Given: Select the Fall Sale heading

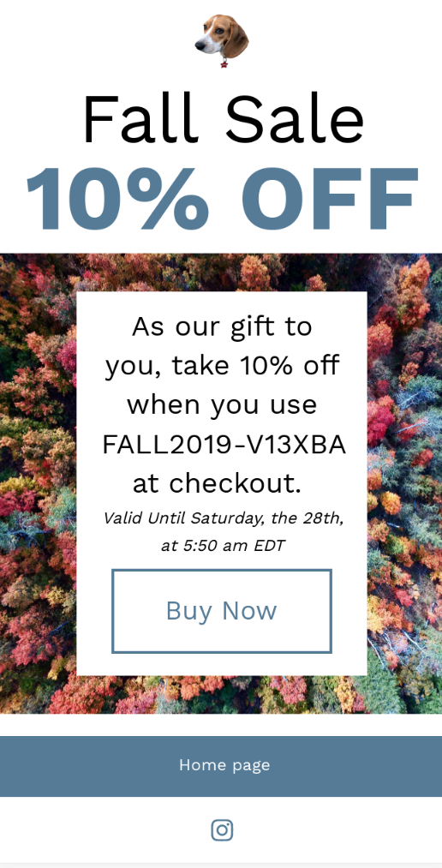Looking at the screenshot, I should tap(223, 119).
